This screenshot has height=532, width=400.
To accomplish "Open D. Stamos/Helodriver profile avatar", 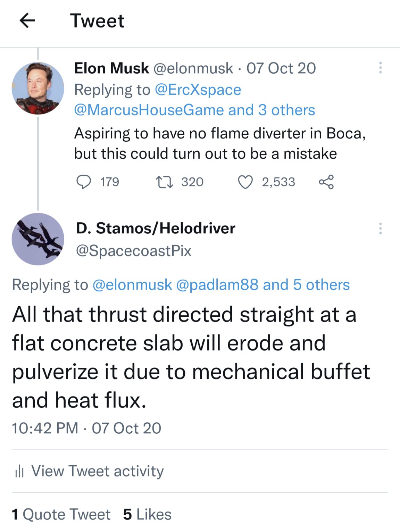I will tap(38, 239).
